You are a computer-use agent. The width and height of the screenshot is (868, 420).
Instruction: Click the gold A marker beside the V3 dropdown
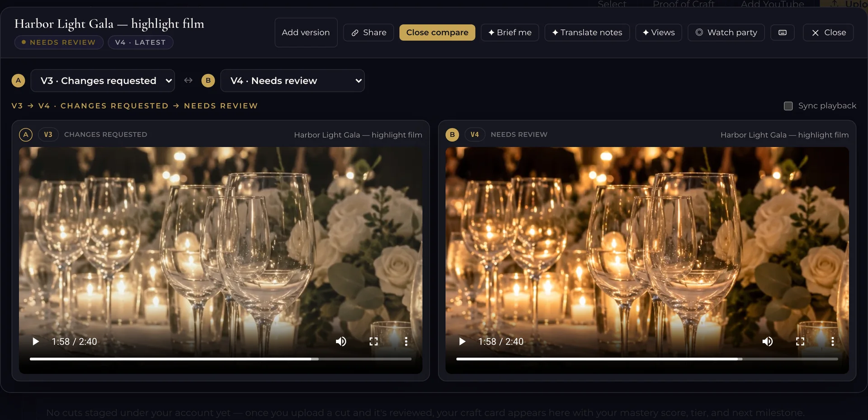18,80
